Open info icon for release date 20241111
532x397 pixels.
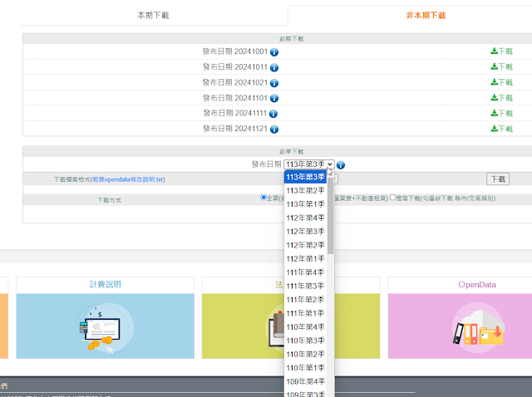tap(273, 114)
